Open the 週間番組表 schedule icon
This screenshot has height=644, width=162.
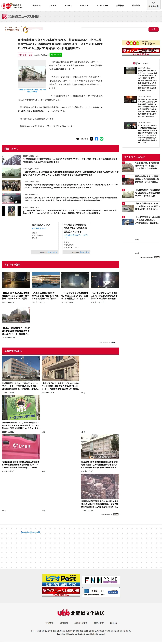click(153, 5)
